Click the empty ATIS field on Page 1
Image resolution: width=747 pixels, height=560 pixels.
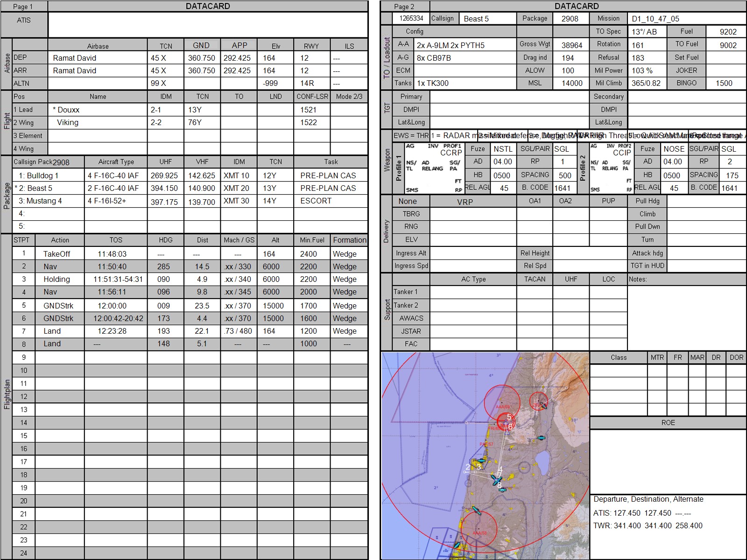click(x=208, y=25)
